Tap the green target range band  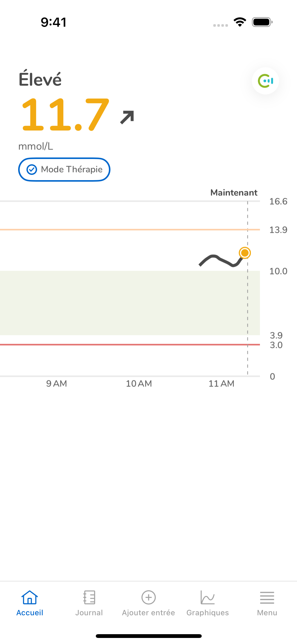coord(130,303)
